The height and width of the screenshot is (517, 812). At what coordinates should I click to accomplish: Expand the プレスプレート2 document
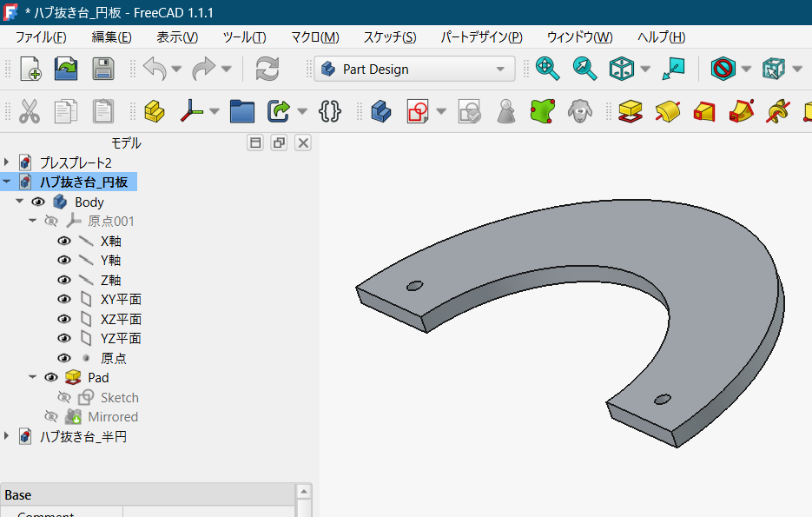pyautogui.click(x=7, y=162)
